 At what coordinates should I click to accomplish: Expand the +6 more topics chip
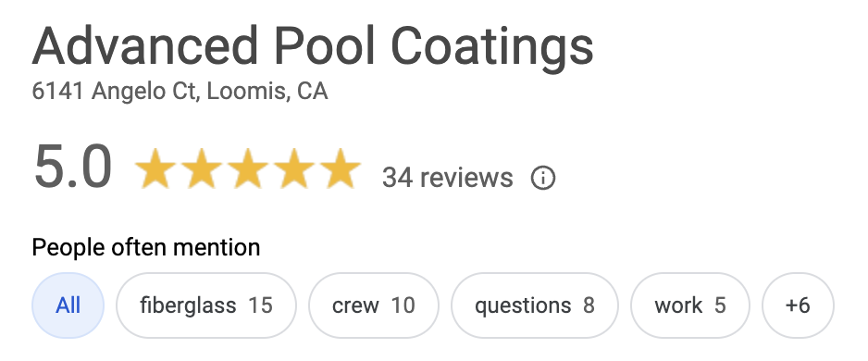798,305
